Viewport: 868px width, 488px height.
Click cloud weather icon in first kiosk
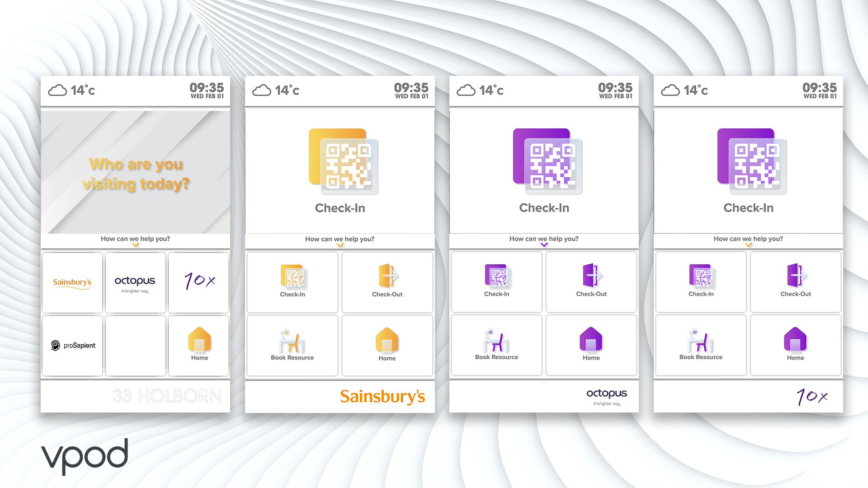[x=57, y=90]
